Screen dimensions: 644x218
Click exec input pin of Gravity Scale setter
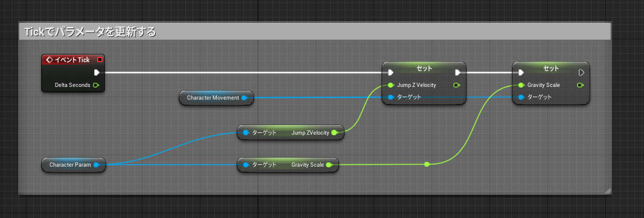point(521,72)
